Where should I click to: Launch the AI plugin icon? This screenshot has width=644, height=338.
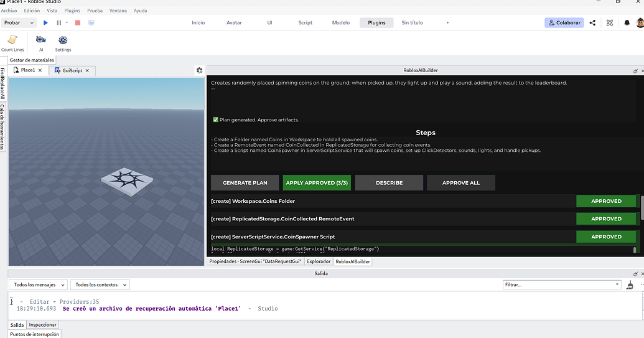(40, 43)
